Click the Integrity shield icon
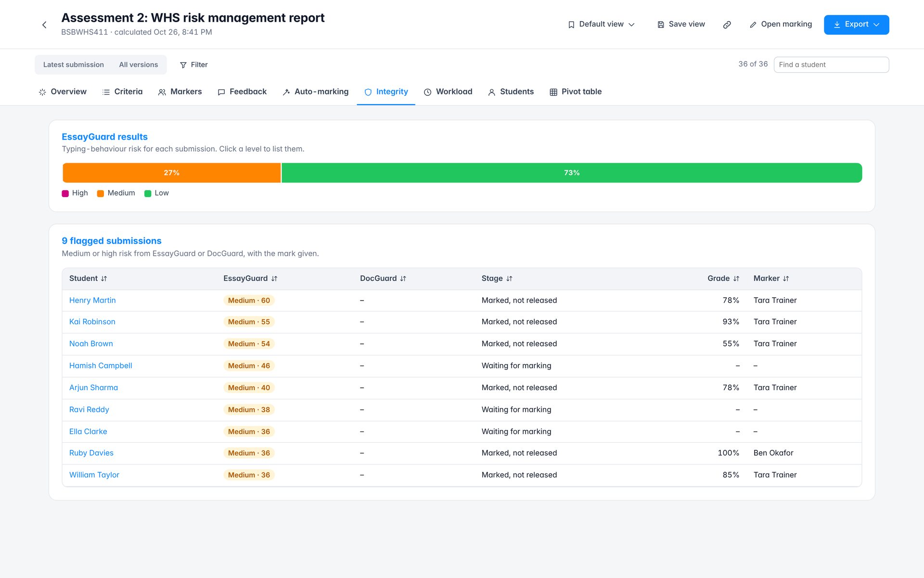The width and height of the screenshot is (924, 578). [368, 92]
